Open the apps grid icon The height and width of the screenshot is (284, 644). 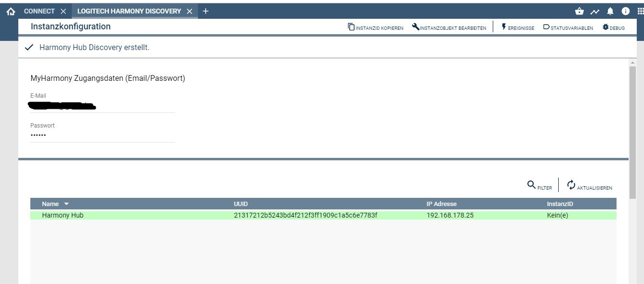tap(640, 11)
